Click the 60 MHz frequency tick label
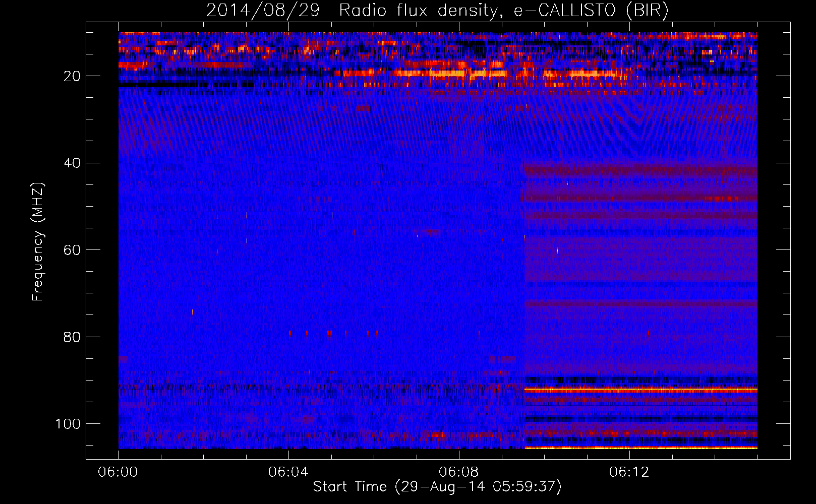The height and width of the screenshot is (504, 816). tap(73, 250)
